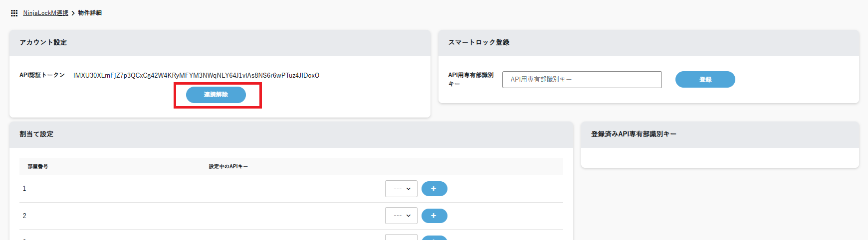
Task: Select room number 1 row cell
Action: click(x=24, y=189)
